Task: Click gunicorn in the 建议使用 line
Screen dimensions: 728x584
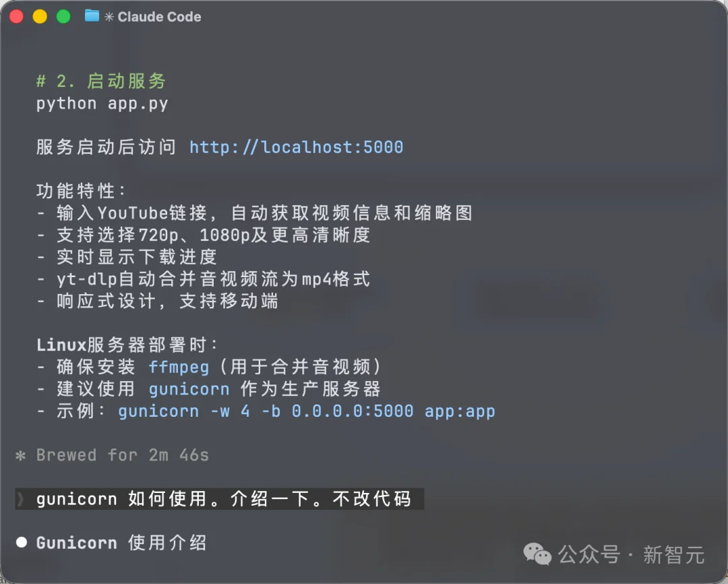Action: pyautogui.click(x=189, y=389)
